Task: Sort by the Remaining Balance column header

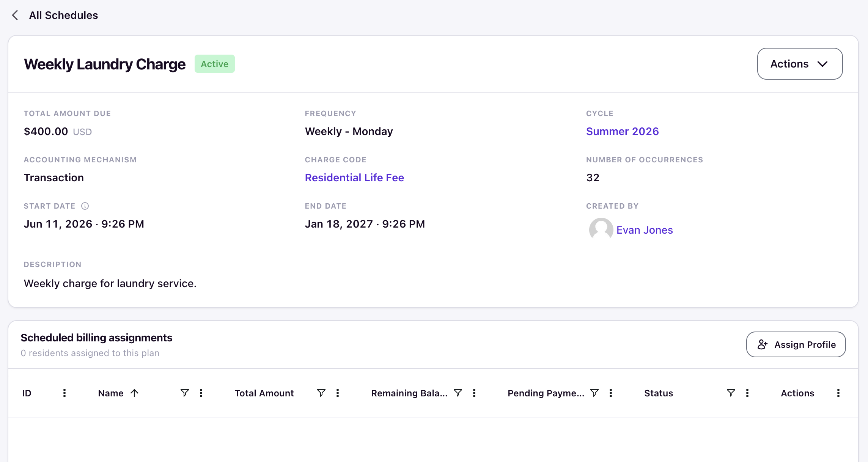Action: tap(409, 393)
